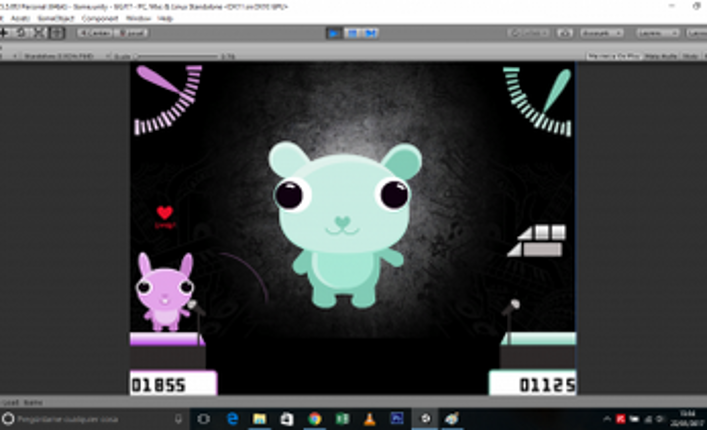
Task: Open Excel from taskbar
Action: tap(342, 419)
